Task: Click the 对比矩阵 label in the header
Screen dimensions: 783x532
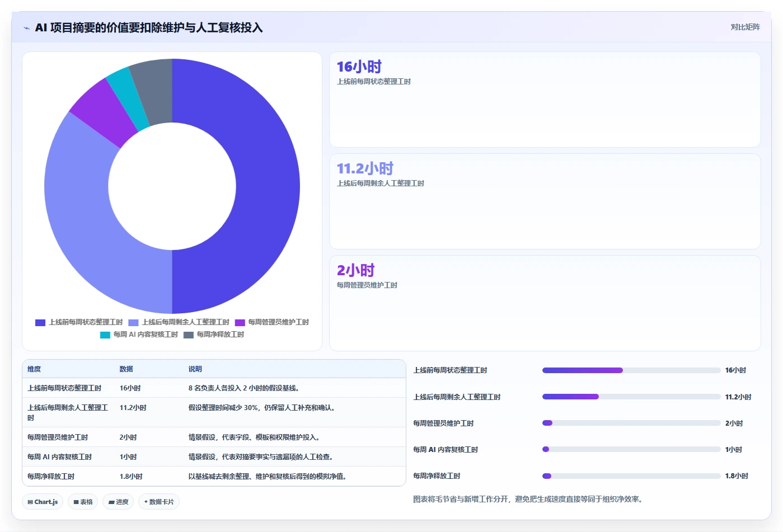Action: coord(745,27)
